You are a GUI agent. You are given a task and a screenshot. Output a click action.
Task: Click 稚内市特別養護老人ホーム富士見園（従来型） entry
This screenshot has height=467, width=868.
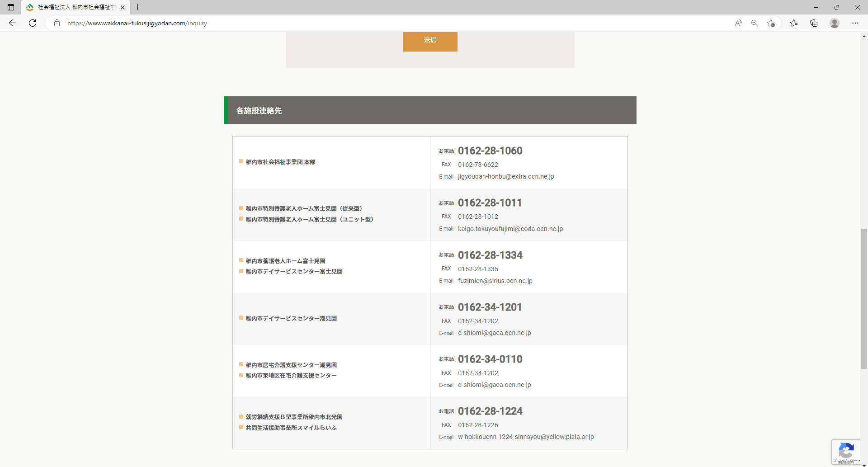(x=304, y=208)
